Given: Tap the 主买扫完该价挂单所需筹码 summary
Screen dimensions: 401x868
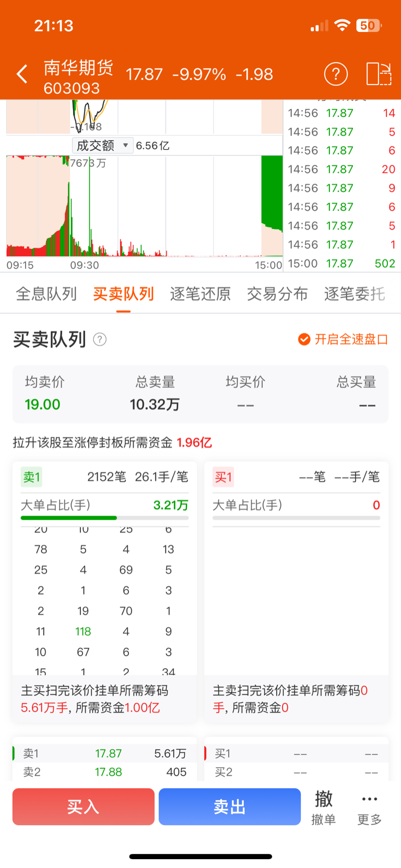Looking at the screenshot, I should [104, 699].
